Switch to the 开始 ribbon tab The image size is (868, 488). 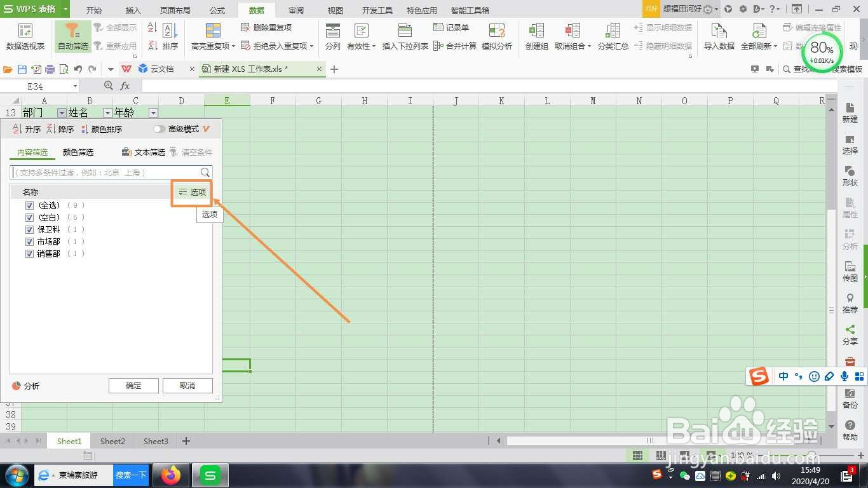[94, 10]
